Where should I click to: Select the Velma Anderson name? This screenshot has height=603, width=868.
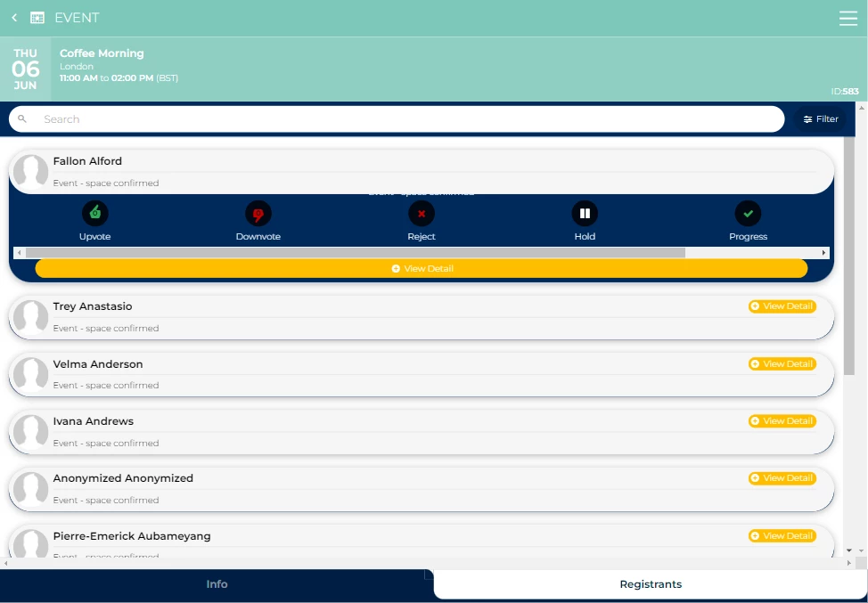click(x=98, y=364)
